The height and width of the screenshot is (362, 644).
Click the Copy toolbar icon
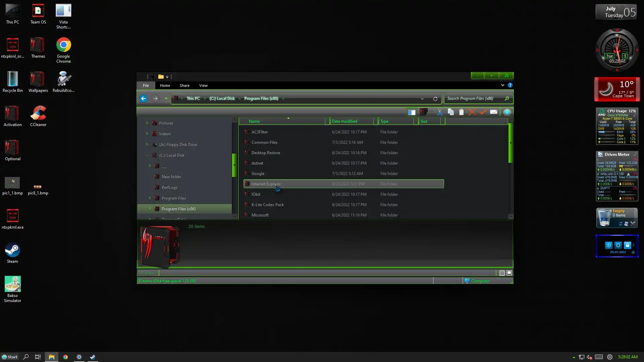(450, 112)
